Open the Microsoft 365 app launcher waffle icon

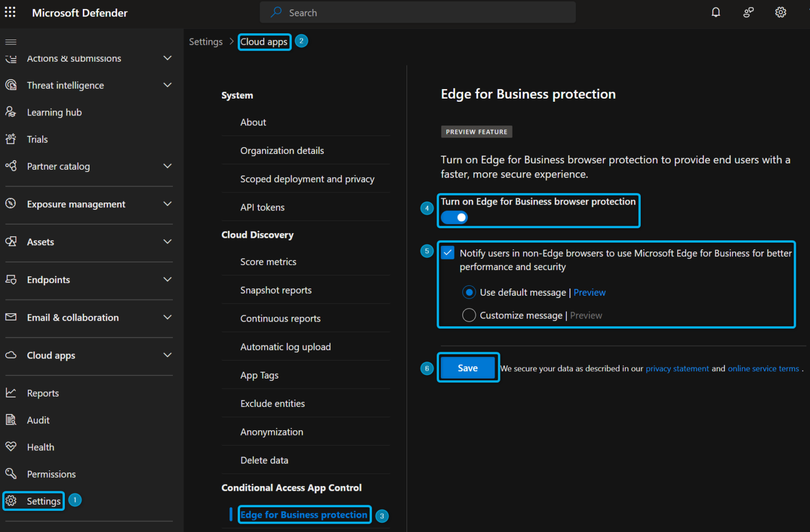(x=10, y=12)
